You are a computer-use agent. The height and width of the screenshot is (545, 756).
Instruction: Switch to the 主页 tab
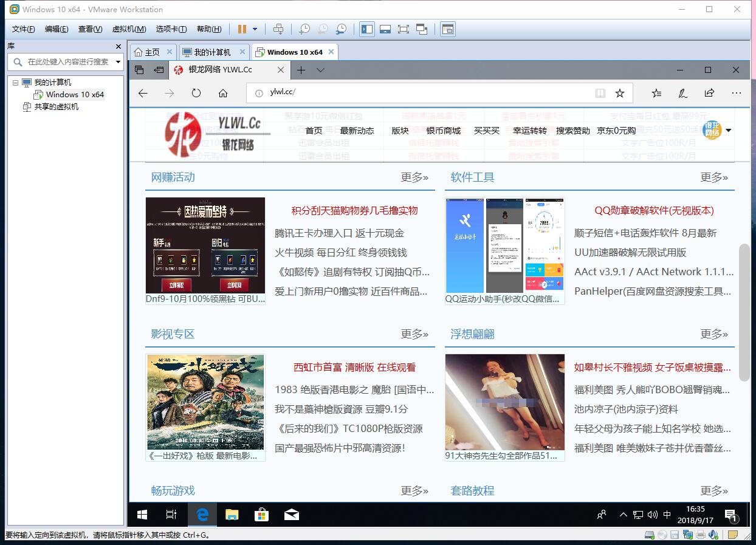152,52
